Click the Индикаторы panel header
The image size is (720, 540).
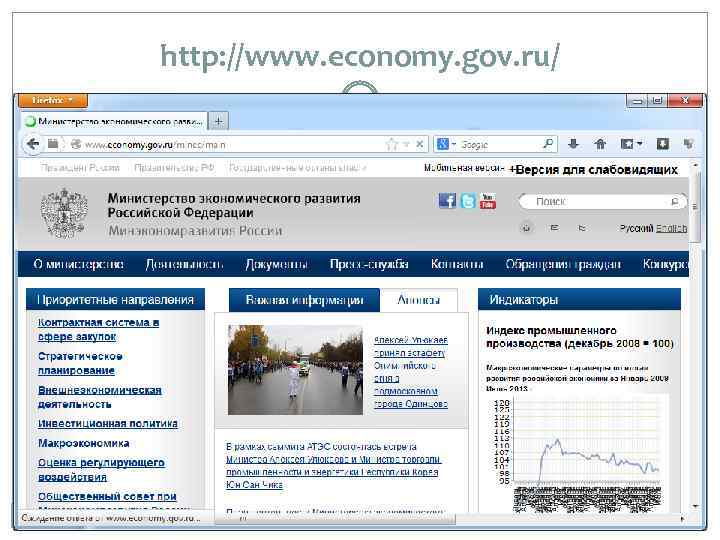579,300
